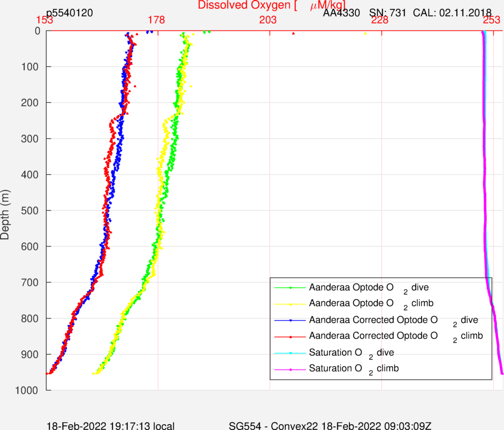Viewport: 504px width, 430px height.
Task: Click the magenta Saturation O2 climb legend marker
Action: click(291, 368)
